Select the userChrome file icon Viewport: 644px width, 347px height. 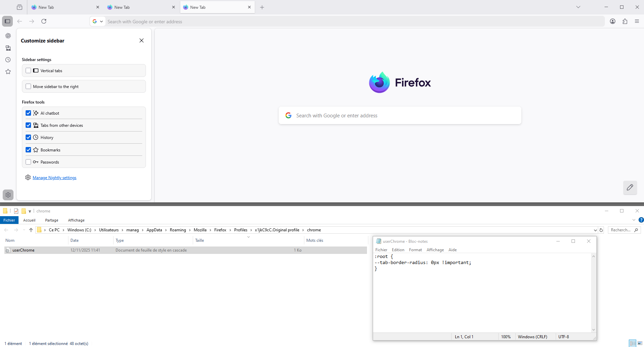pyautogui.click(x=8, y=250)
